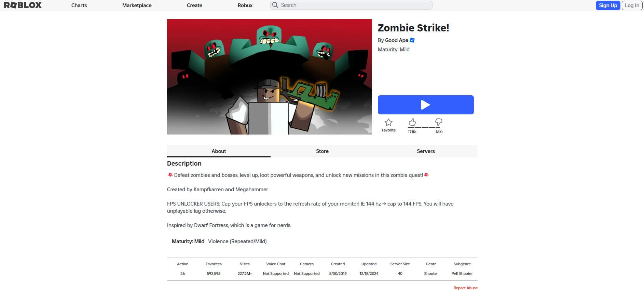Open the Marketplace page

pos(137,5)
